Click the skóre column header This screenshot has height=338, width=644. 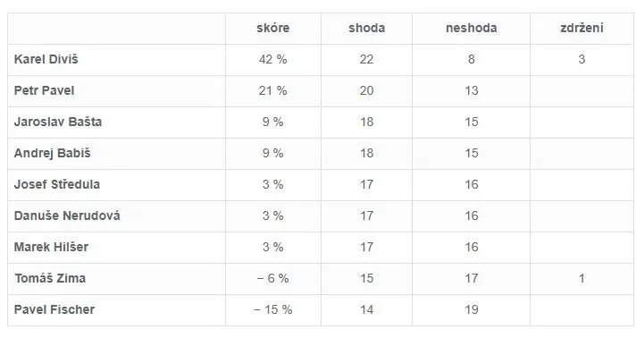(273, 28)
